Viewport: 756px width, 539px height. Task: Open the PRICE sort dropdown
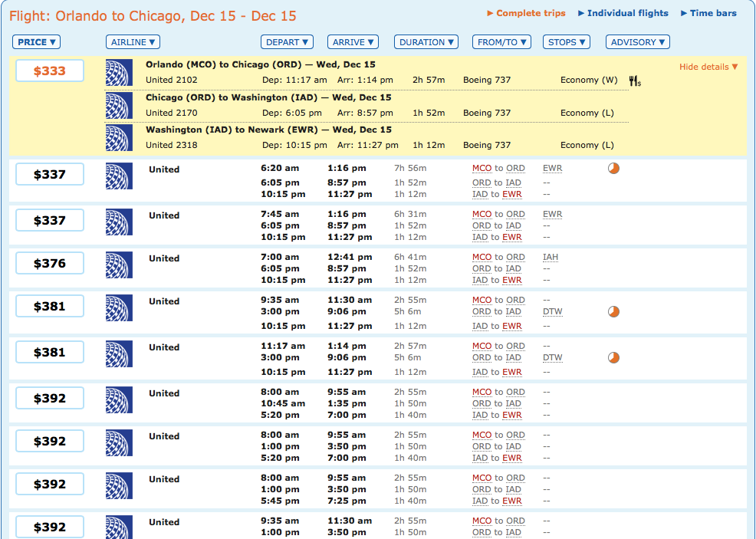(36, 42)
